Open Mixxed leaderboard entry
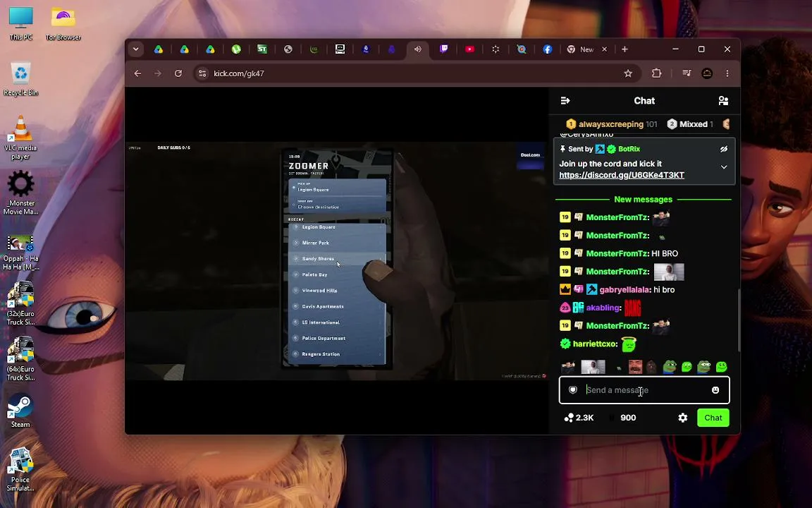The width and height of the screenshot is (812, 508). 690,124
